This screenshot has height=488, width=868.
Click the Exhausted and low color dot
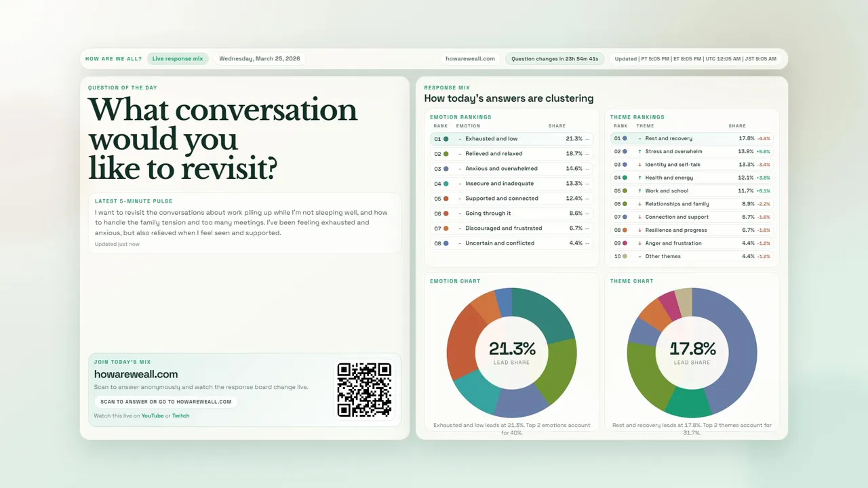coord(446,139)
